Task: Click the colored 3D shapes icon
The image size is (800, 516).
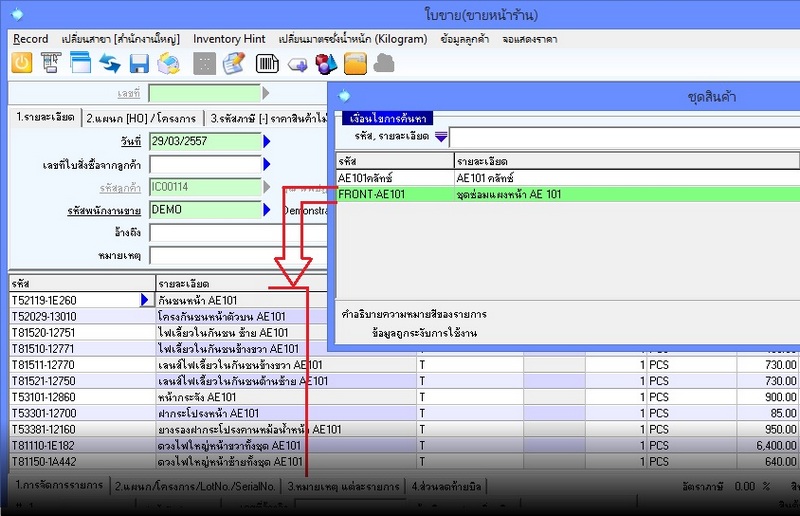Action: click(x=326, y=64)
